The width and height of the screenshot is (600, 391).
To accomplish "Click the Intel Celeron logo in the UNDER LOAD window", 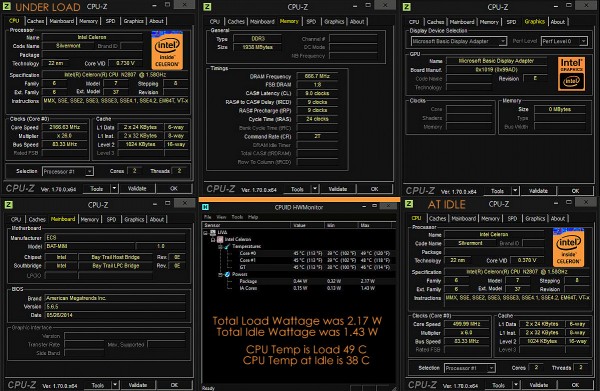I will point(167,50).
